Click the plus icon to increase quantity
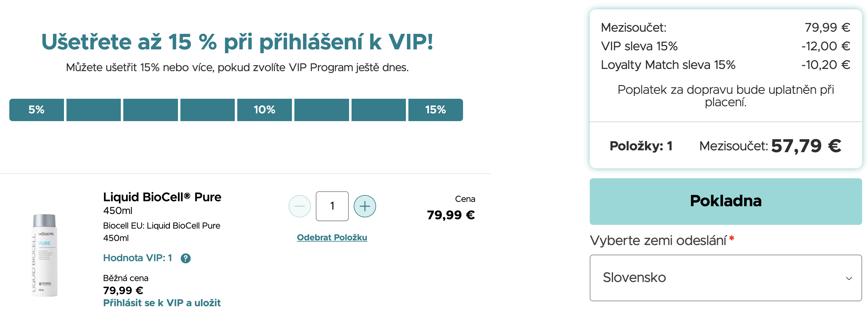This screenshot has height=309, width=868. pos(365,206)
